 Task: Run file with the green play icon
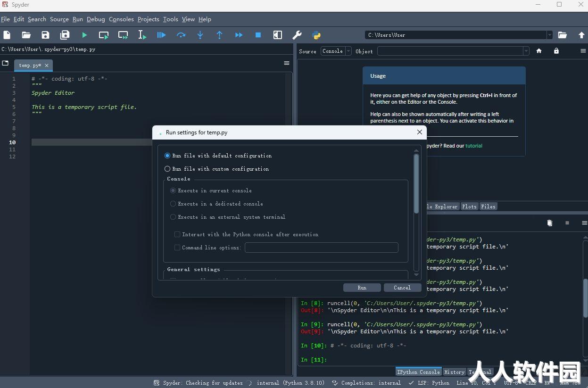[84, 35]
